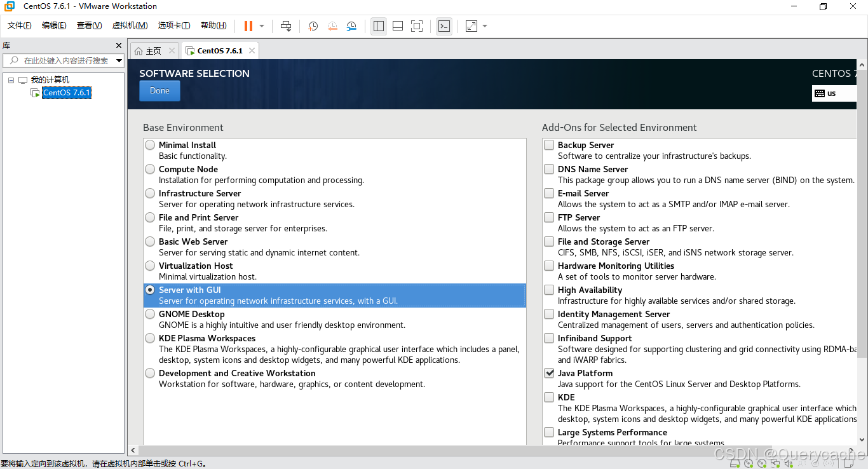Choose the Infrastructure Server radio option

click(x=150, y=193)
